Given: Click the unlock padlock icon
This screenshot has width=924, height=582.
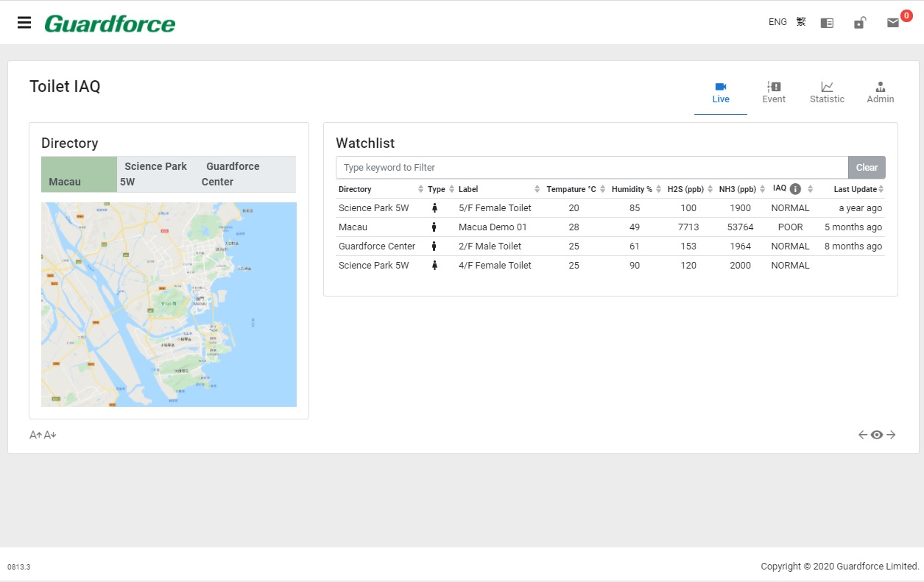Looking at the screenshot, I should [859, 23].
